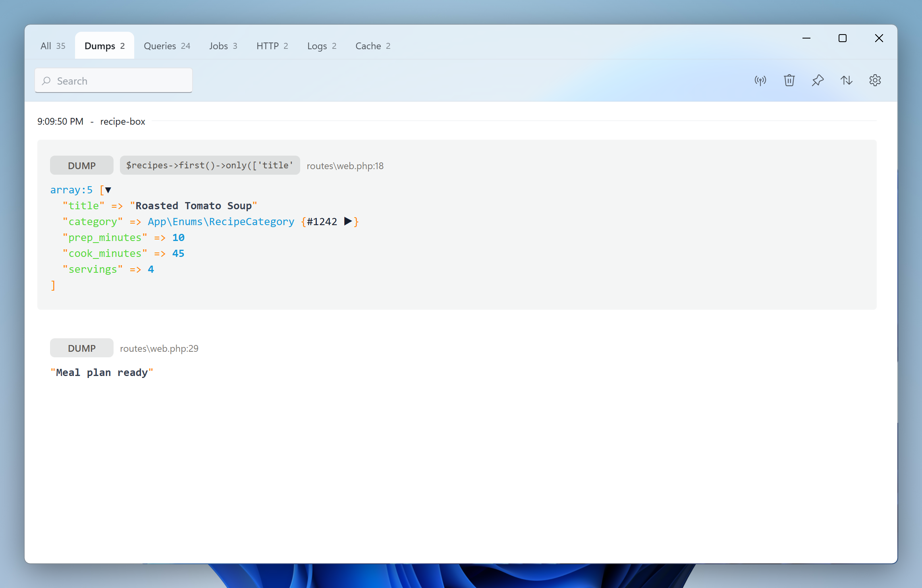
Task: Click the search magnifier icon
Action: tap(46, 81)
